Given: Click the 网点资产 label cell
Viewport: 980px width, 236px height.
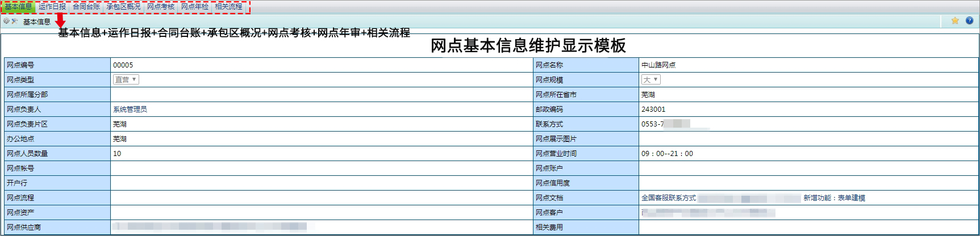Looking at the screenshot, I should pos(57,213).
